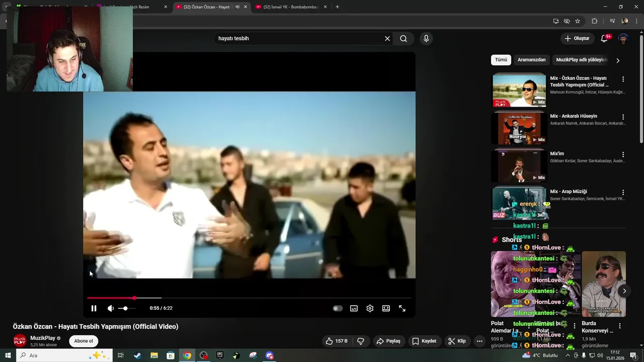
Task: Click the crossed-eye icon in address bar
Action: [x=567, y=21]
